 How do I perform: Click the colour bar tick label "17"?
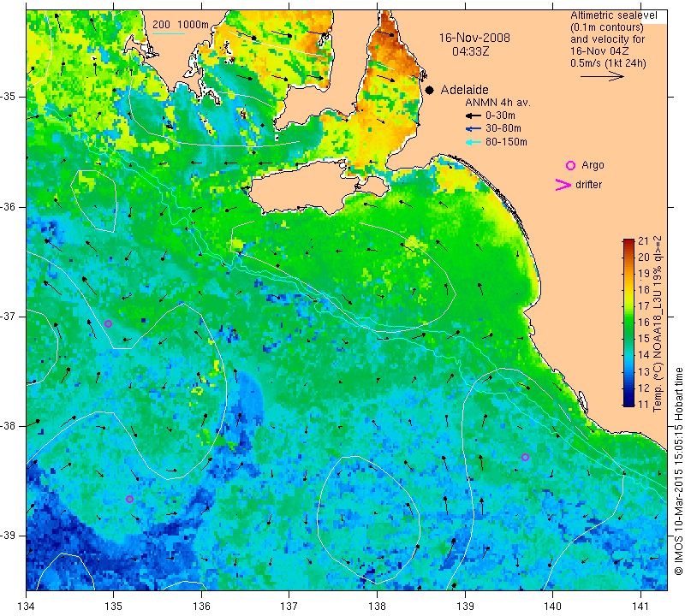point(644,306)
